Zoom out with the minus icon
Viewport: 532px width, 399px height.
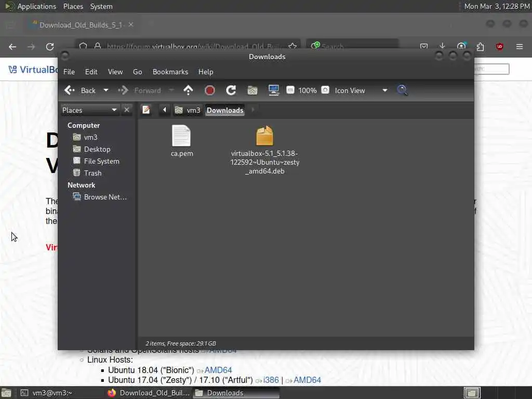[290, 90]
